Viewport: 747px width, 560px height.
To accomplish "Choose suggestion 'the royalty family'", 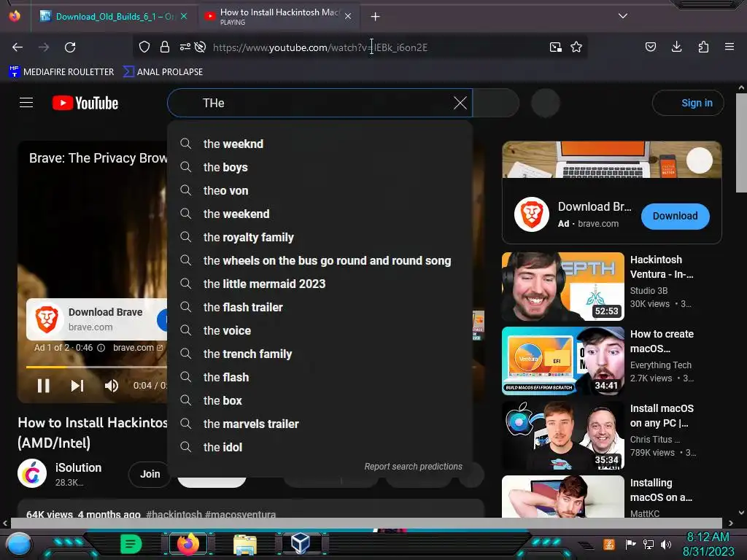I will 320,237.
